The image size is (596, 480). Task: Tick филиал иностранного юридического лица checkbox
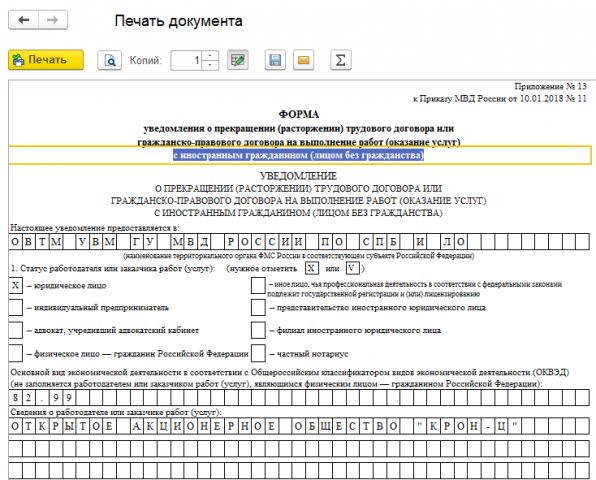(258, 330)
